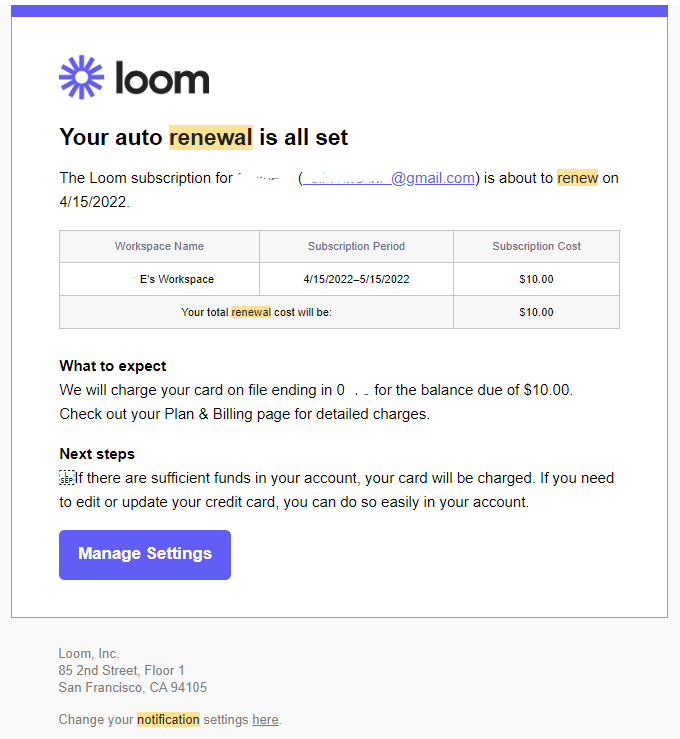This screenshot has height=739, width=680.
Task: Click the 'Your auto renewal is all set' heading
Action: 203,137
